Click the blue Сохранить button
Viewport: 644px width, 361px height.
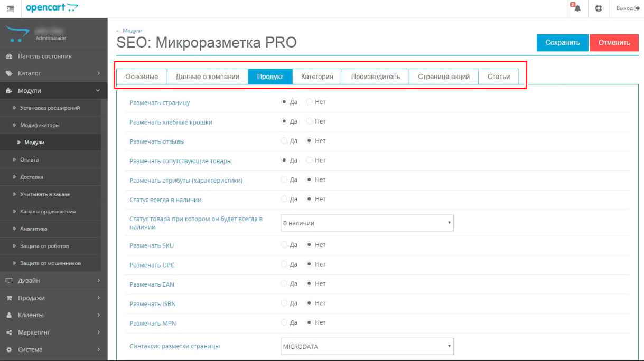pyautogui.click(x=563, y=43)
